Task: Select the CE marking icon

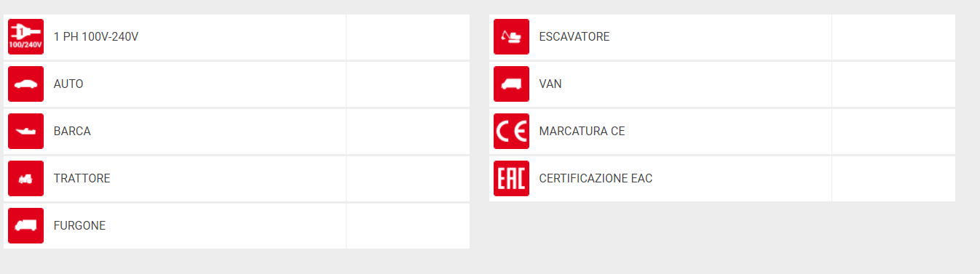Action: (511, 131)
